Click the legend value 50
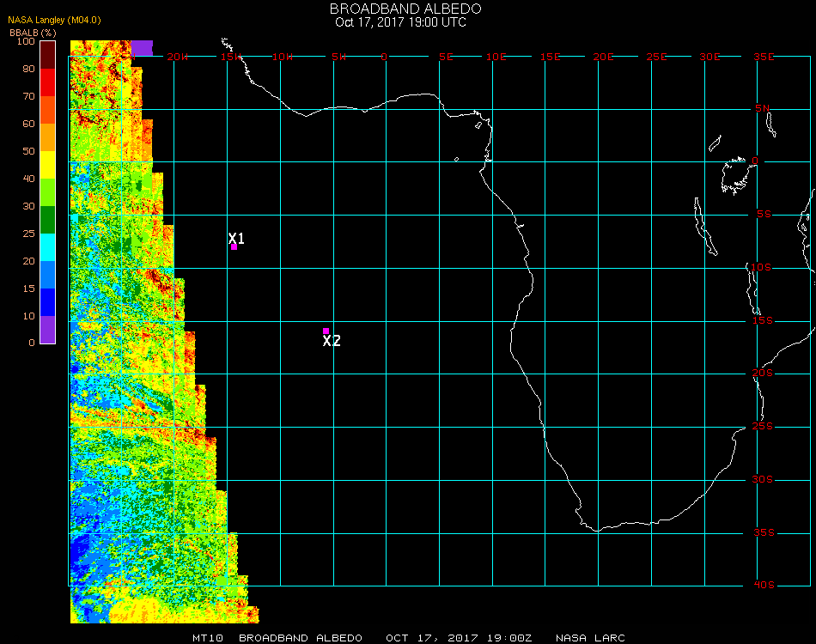The image size is (816, 644). click(28, 151)
